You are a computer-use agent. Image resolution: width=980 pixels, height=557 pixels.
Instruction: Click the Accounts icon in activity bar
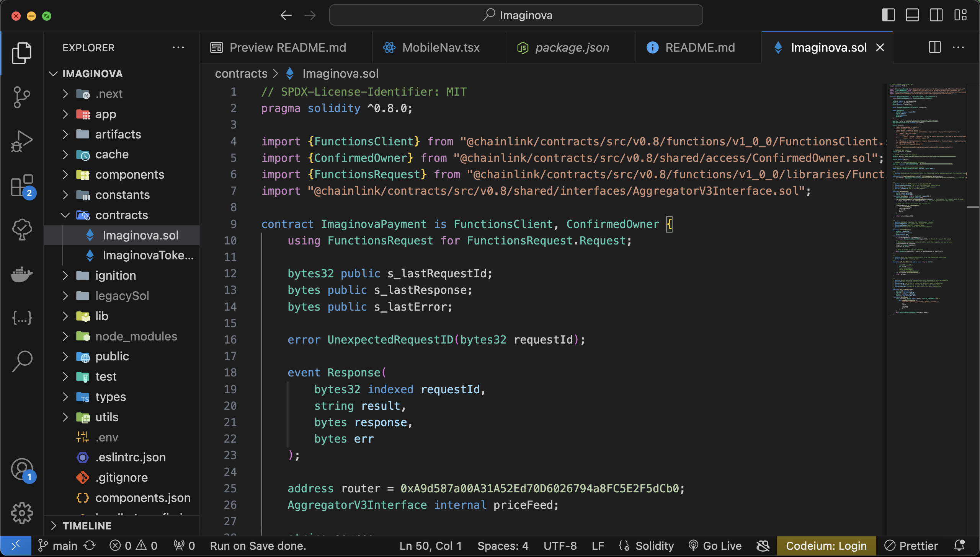22,469
